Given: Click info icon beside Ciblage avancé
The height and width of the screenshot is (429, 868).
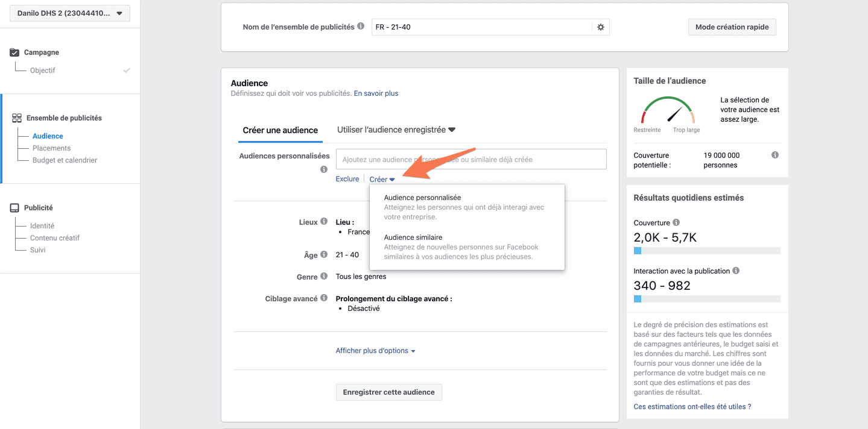Looking at the screenshot, I should pyautogui.click(x=324, y=298).
